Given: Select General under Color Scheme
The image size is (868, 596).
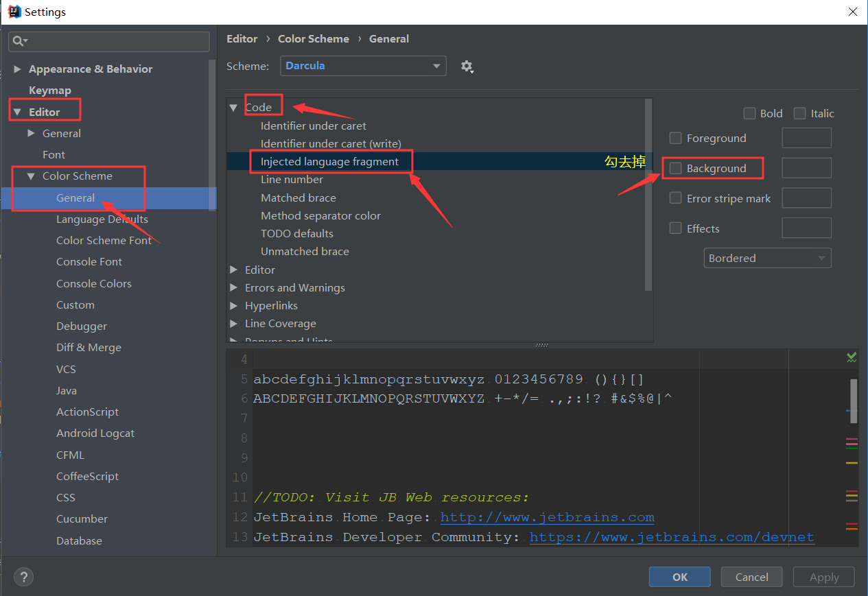Looking at the screenshot, I should (x=75, y=198).
